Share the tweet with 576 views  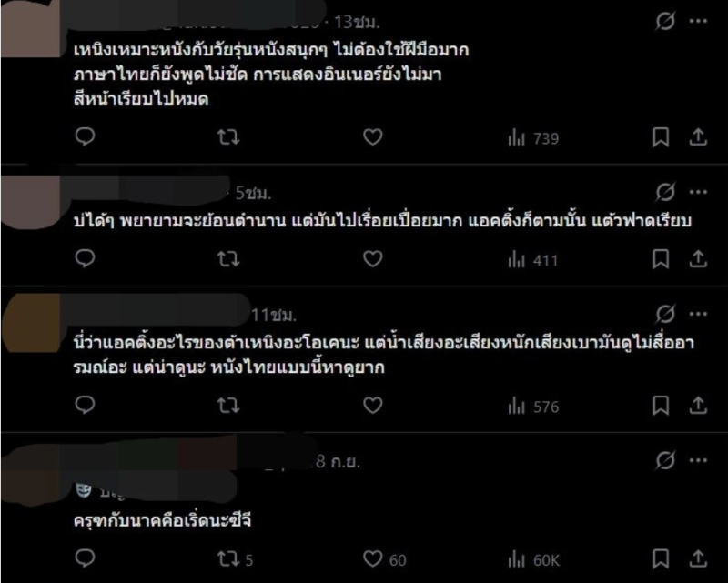[x=697, y=406]
